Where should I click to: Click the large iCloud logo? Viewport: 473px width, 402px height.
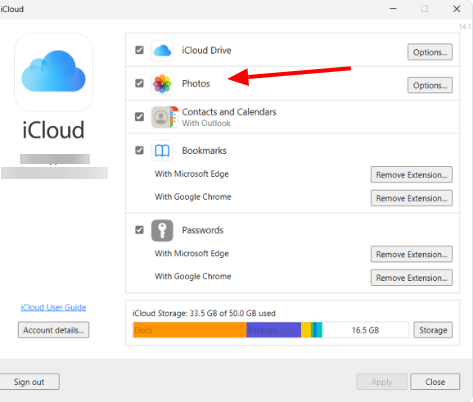point(54,72)
